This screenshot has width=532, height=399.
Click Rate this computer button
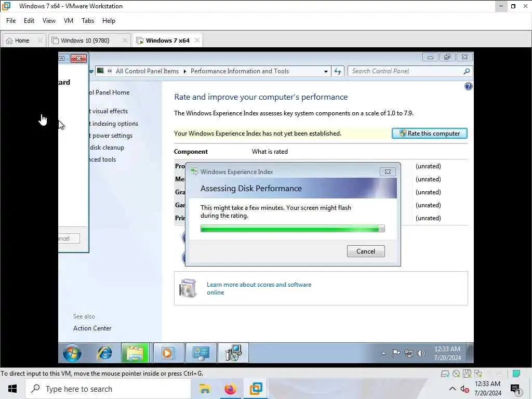pyautogui.click(x=430, y=134)
